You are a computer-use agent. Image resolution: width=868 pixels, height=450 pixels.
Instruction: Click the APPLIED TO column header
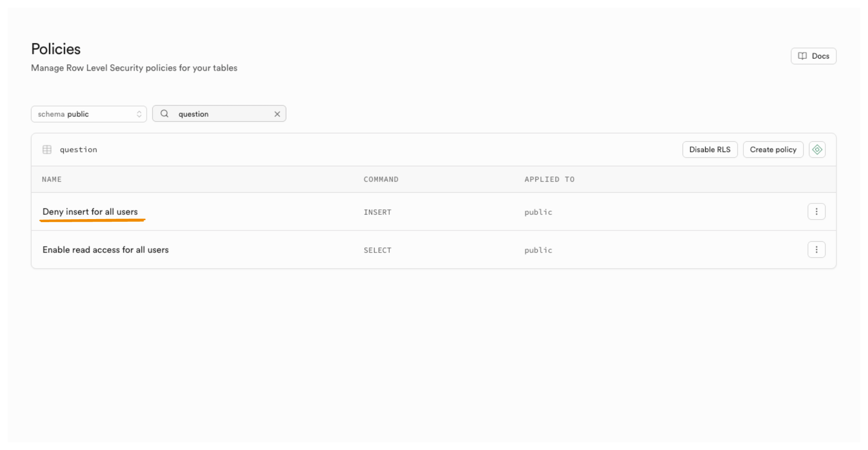pos(549,179)
